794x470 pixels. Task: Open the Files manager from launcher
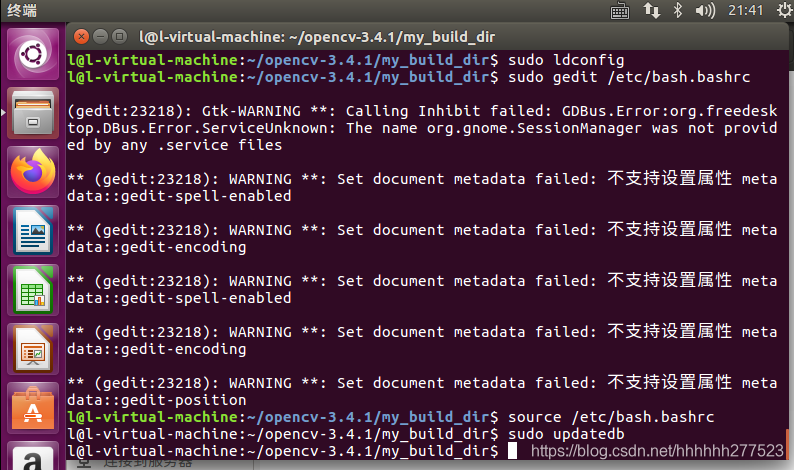tap(33, 113)
